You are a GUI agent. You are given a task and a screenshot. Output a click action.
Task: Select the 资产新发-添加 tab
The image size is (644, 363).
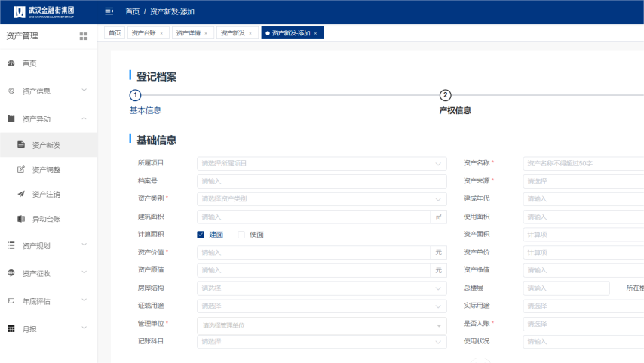(x=291, y=33)
